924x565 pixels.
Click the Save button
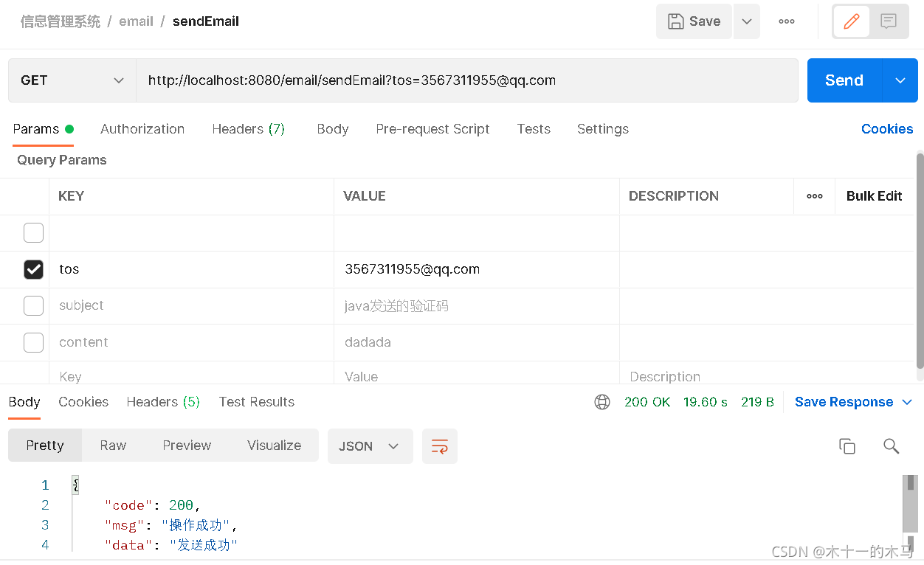click(x=694, y=21)
